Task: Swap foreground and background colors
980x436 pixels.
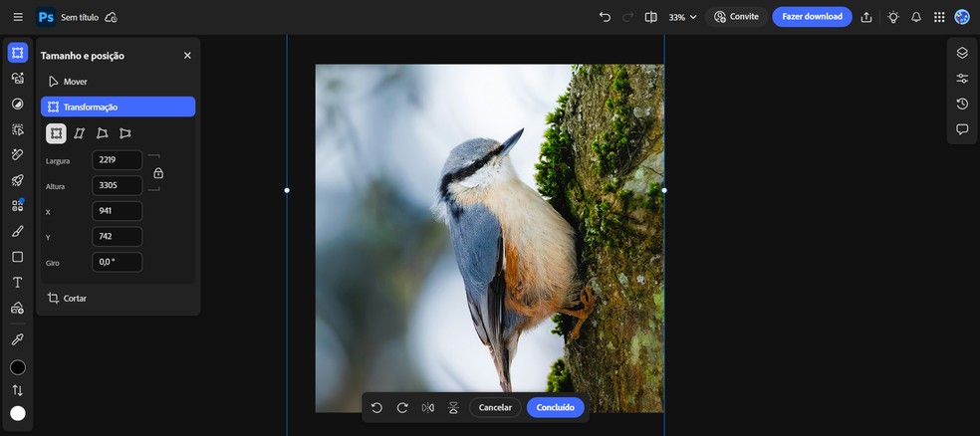Action: tap(18, 390)
